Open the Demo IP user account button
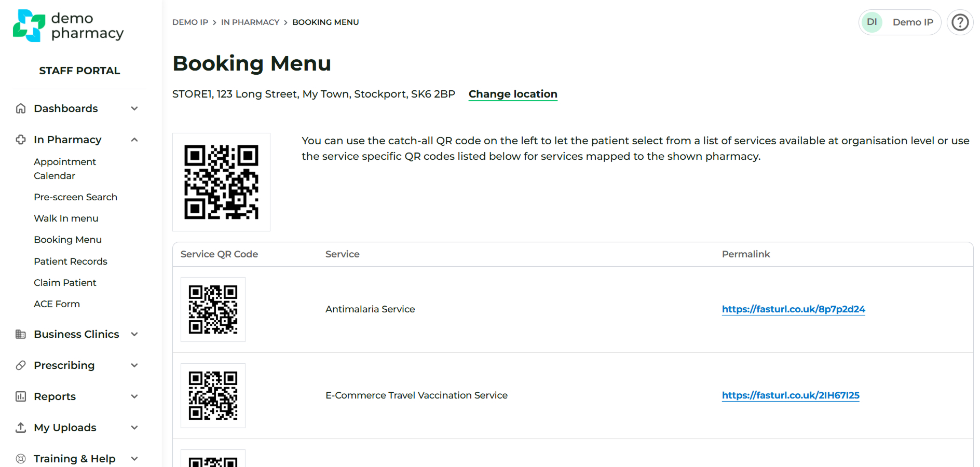 pyautogui.click(x=900, y=22)
